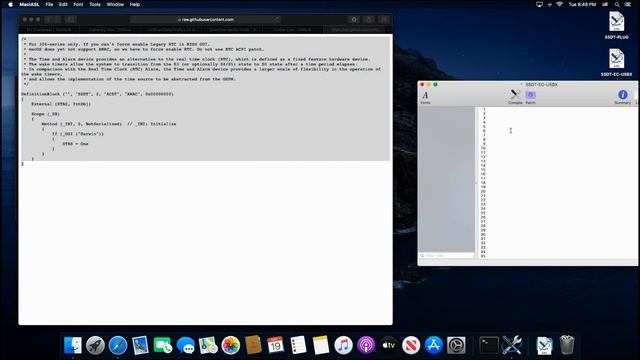Open News app from the dock
Screen dimensions: 640x360
tap(411, 345)
